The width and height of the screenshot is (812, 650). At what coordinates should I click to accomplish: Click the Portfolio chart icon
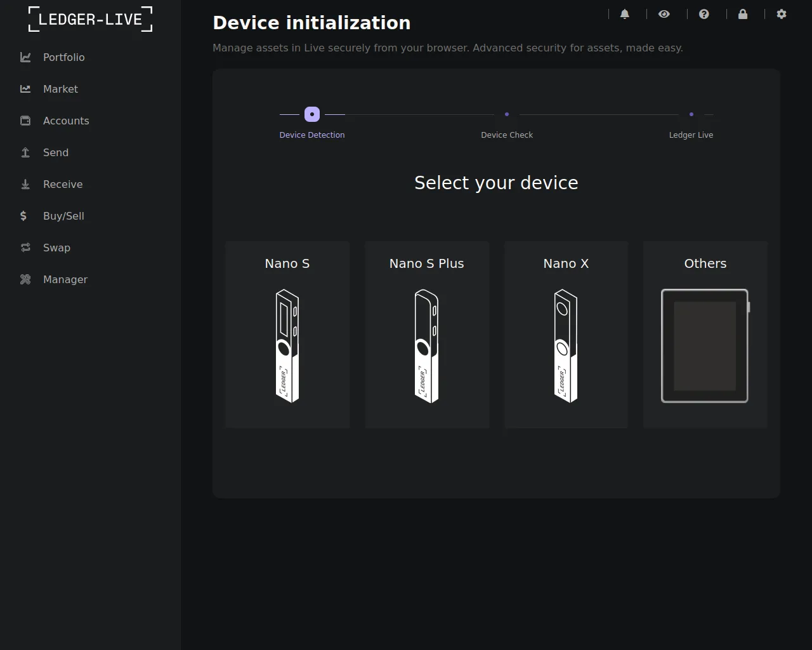tap(25, 57)
